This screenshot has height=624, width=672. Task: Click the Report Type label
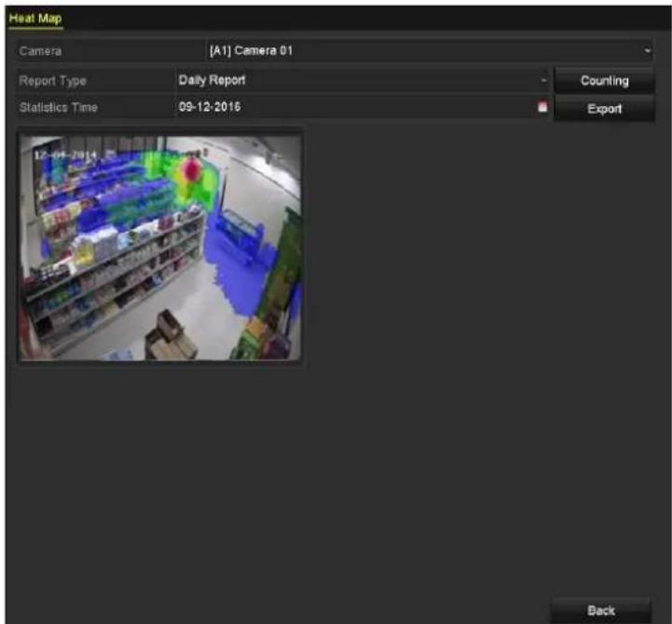[53, 81]
